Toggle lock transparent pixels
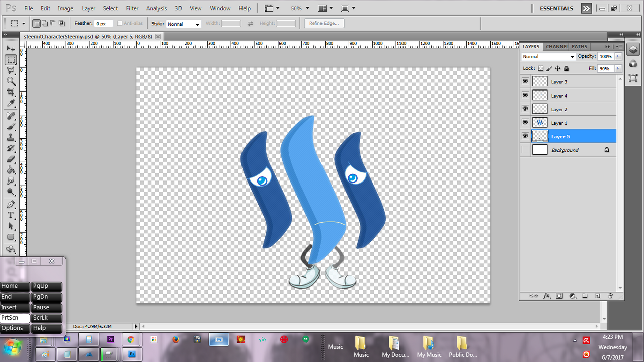This screenshot has width=644, height=362. click(541, 68)
